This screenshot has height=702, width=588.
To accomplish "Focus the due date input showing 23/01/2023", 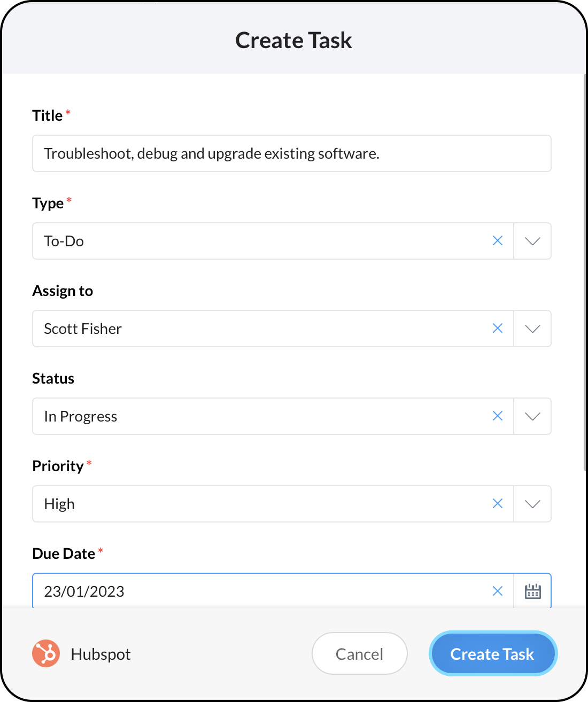I will pos(257,591).
